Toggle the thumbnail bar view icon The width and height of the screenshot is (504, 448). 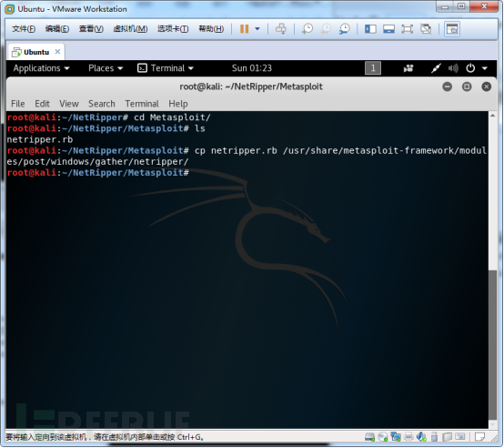(x=388, y=29)
